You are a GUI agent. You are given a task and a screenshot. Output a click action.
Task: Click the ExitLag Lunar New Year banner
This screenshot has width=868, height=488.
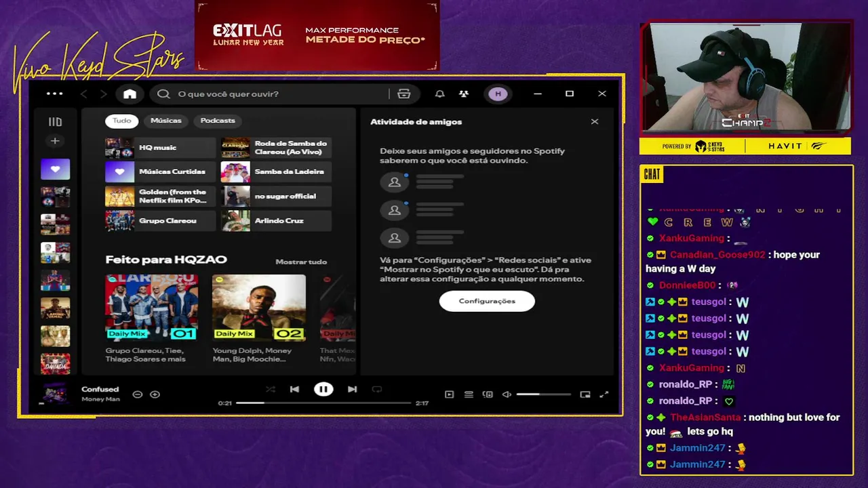pos(317,35)
